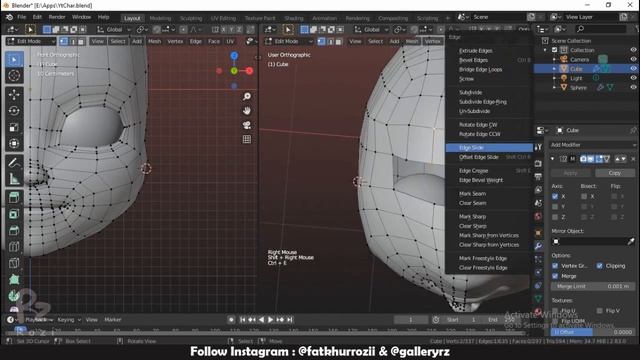Toggle the Merge checkbox
This screenshot has width=640, height=360.
pyautogui.click(x=555, y=276)
